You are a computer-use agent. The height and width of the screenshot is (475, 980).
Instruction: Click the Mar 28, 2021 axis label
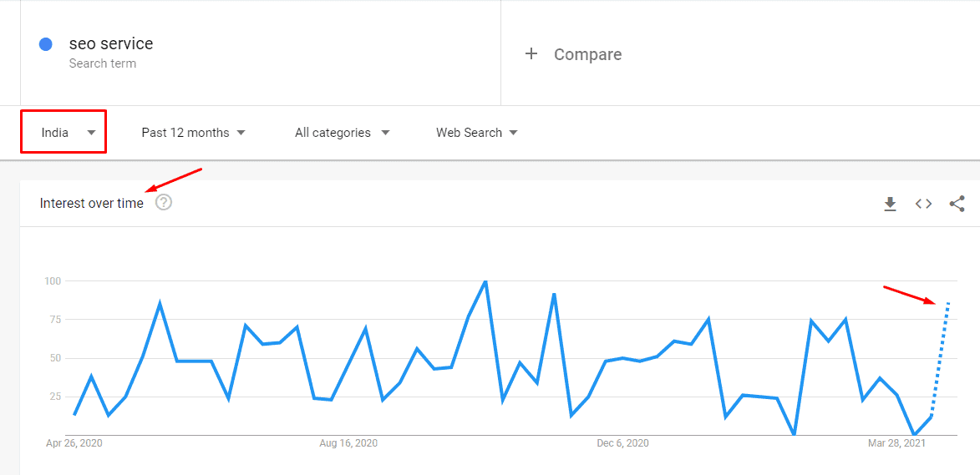click(x=896, y=443)
